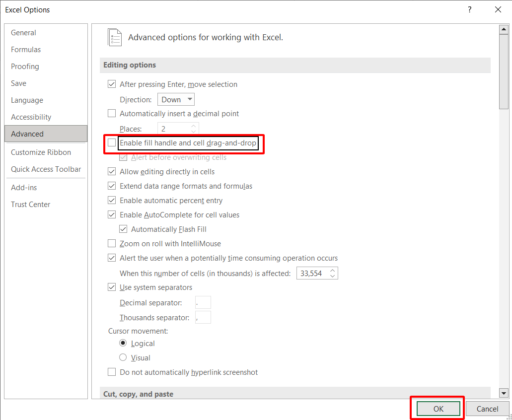Viewport: 512px width, 420px height.
Task: Open the Accessibility category
Action: pyautogui.click(x=46, y=117)
